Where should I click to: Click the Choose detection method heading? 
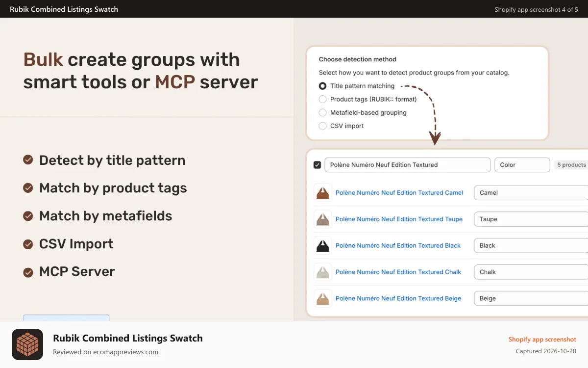coord(358,59)
